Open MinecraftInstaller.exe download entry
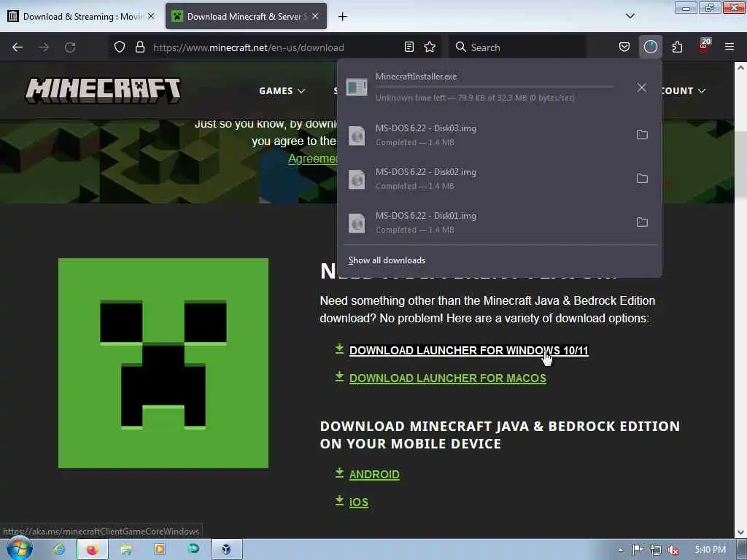The height and width of the screenshot is (560, 747). tap(484, 87)
